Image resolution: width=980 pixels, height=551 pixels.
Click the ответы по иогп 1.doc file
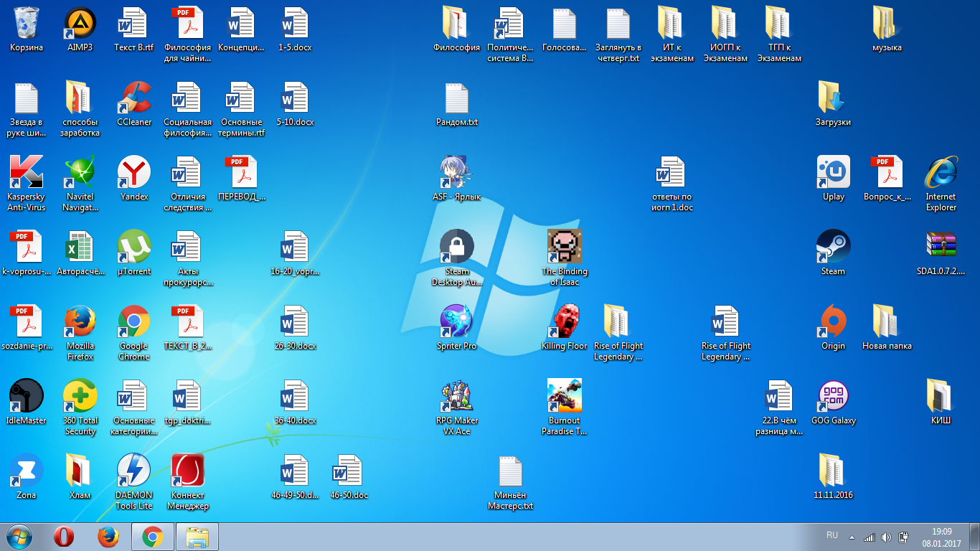[x=672, y=173]
